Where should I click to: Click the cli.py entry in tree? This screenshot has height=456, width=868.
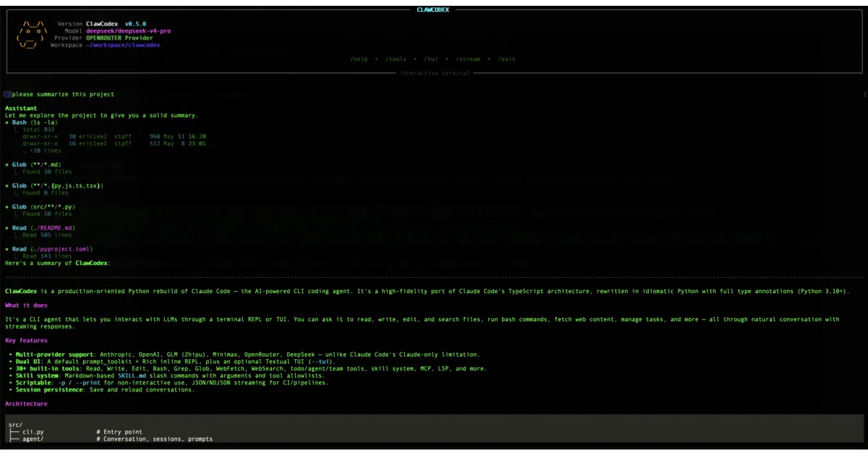33,432
